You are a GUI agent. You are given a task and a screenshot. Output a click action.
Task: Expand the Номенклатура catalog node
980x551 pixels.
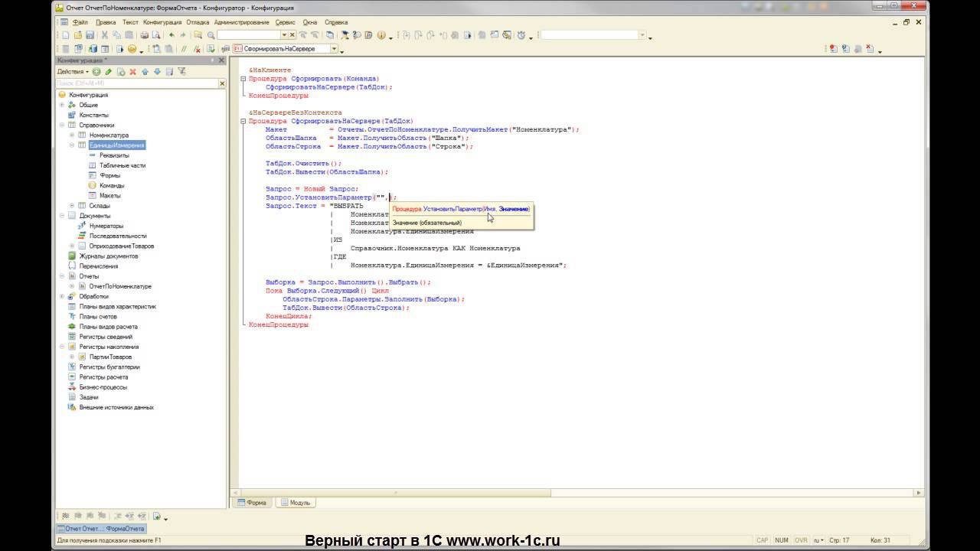72,135
